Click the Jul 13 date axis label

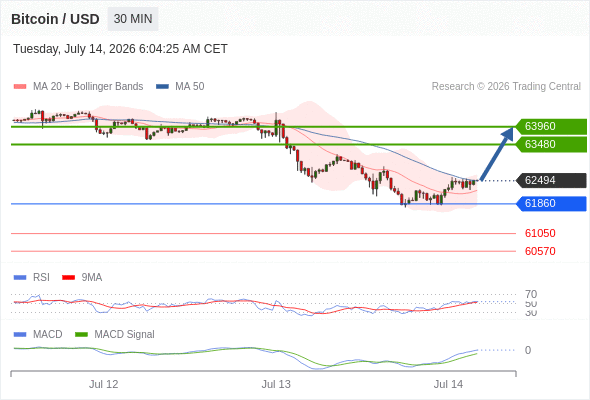[x=276, y=384]
